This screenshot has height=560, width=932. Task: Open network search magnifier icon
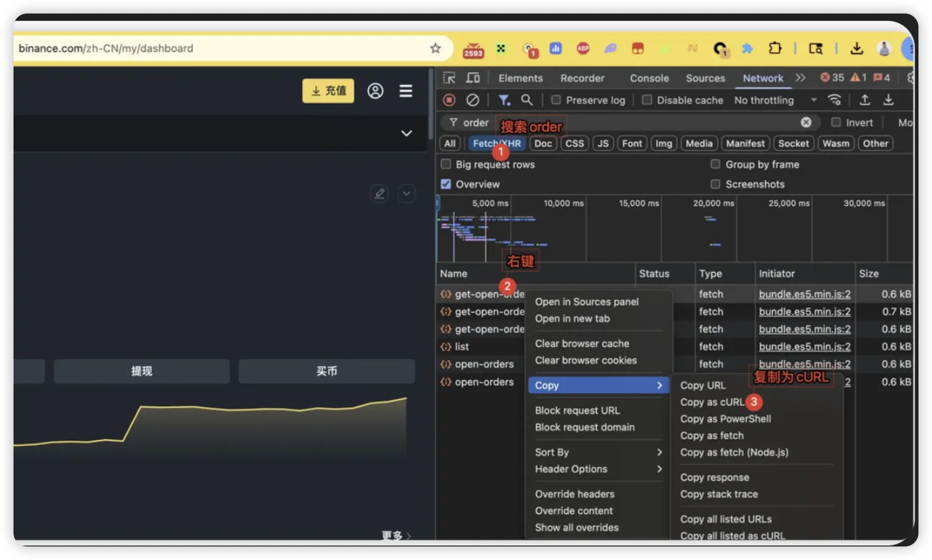[527, 100]
